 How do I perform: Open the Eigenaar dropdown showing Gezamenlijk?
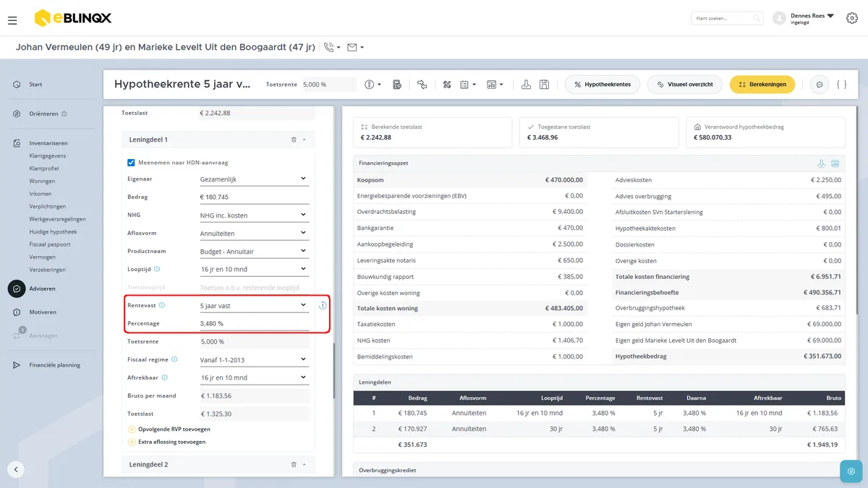tap(255, 179)
